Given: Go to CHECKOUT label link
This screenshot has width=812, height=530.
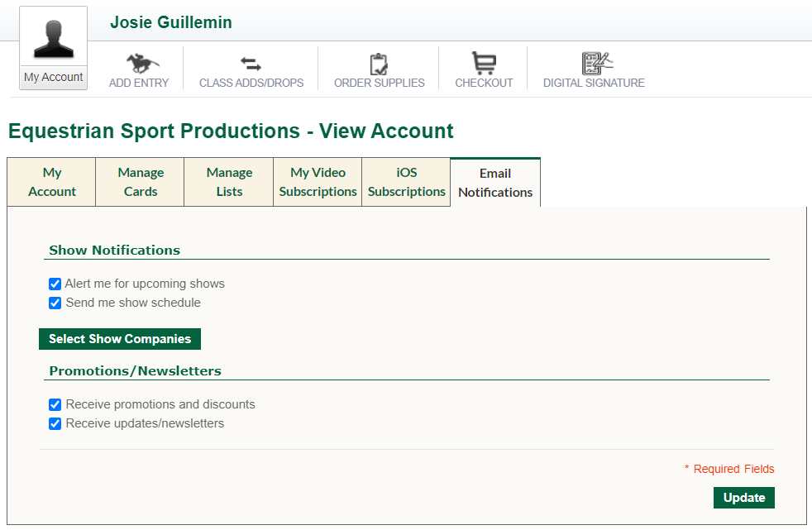Looking at the screenshot, I should pyautogui.click(x=484, y=83).
